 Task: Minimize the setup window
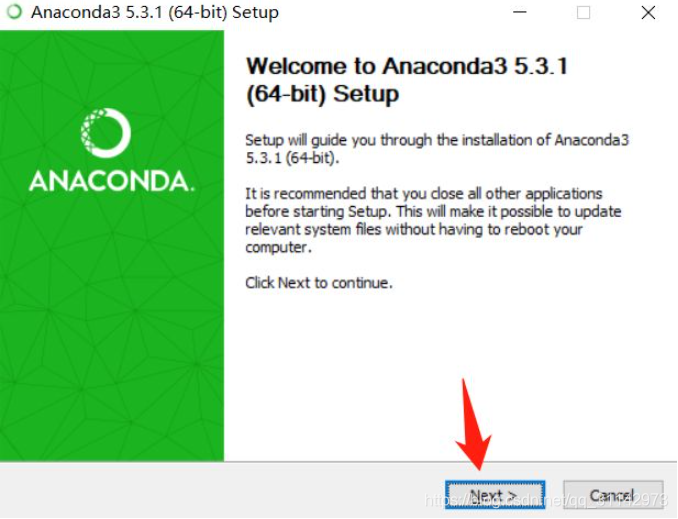(520, 12)
